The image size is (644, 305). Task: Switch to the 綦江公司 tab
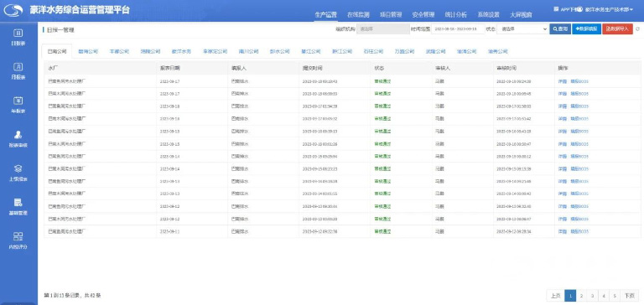pyautogui.click(x=311, y=52)
